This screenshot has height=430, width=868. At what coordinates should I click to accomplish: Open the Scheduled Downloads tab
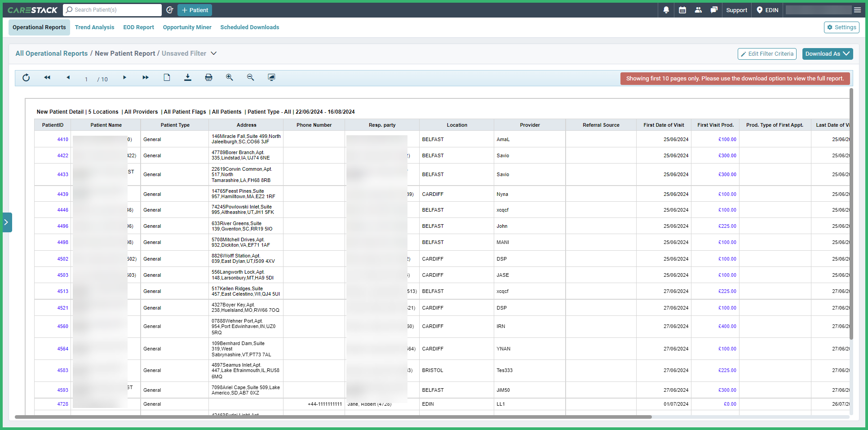pos(249,27)
